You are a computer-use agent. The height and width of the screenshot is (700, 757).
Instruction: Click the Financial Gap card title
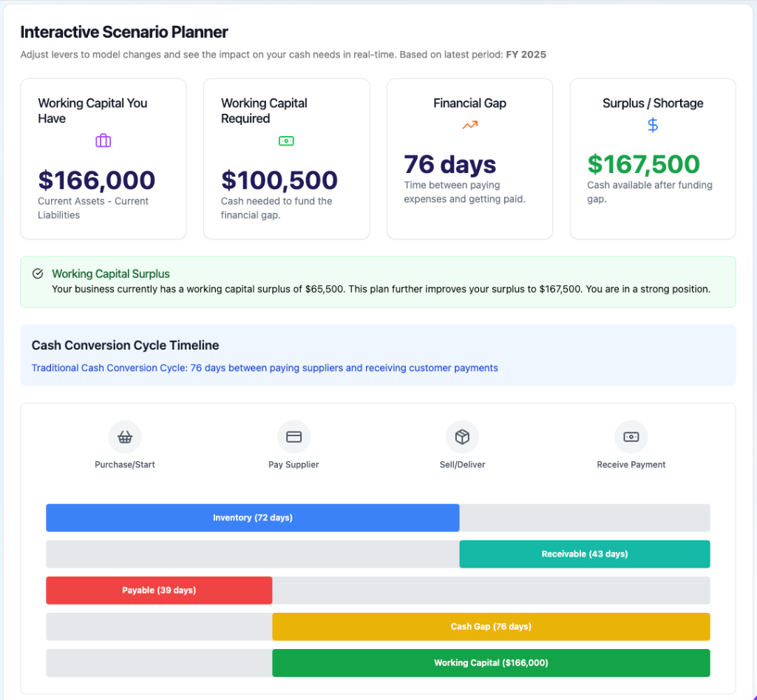click(x=469, y=103)
